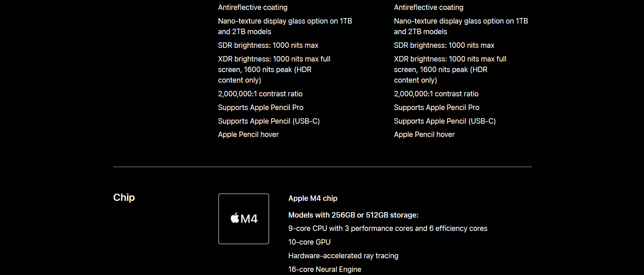Click right column Supports Apple Pencil (USB-C)
644x275 pixels.
point(445,121)
